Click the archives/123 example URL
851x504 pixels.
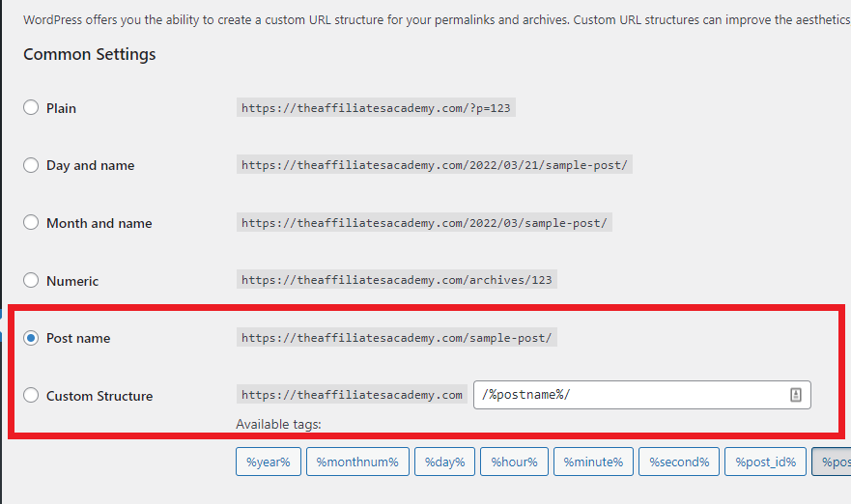click(x=396, y=280)
